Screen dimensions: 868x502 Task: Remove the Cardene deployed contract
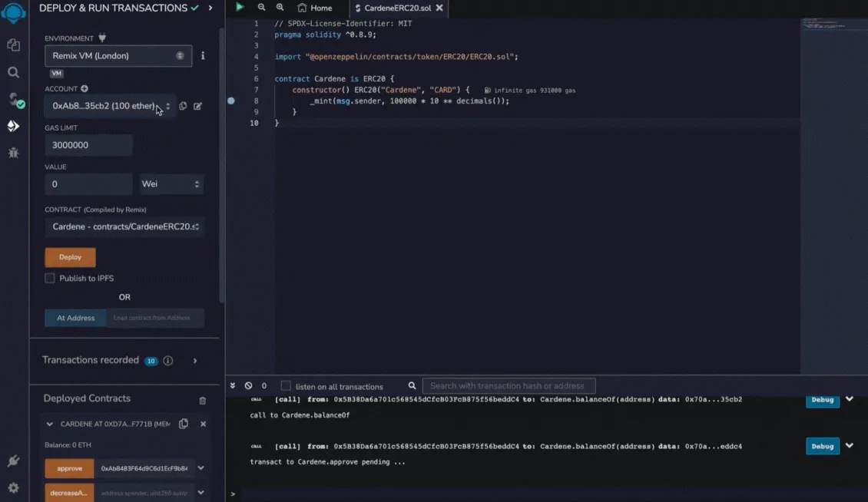tap(203, 424)
